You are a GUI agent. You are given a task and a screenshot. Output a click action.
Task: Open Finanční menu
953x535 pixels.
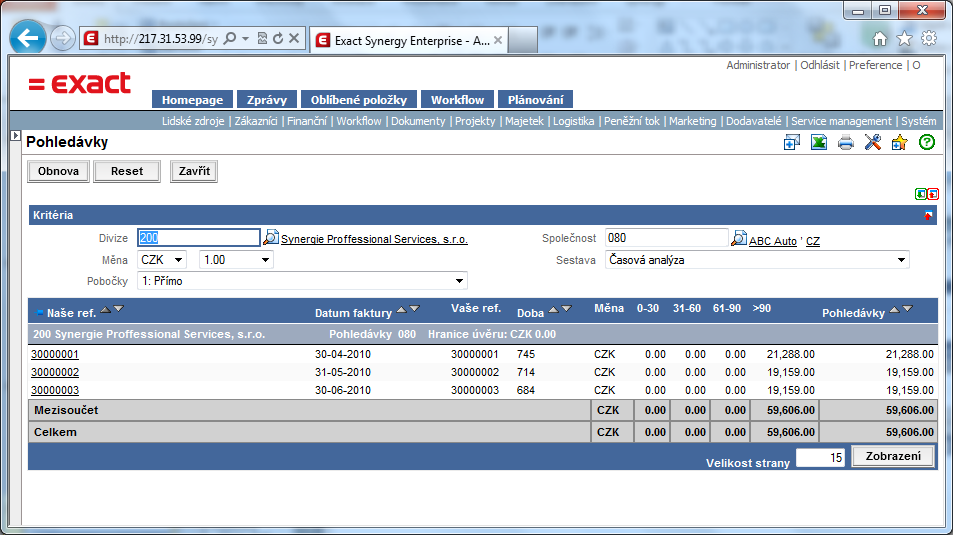coord(307,121)
